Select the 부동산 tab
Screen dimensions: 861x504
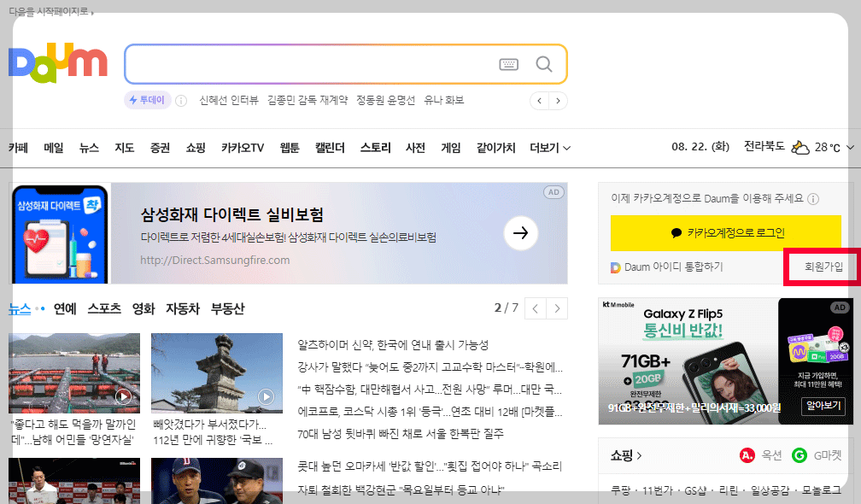[x=228, y=308]
